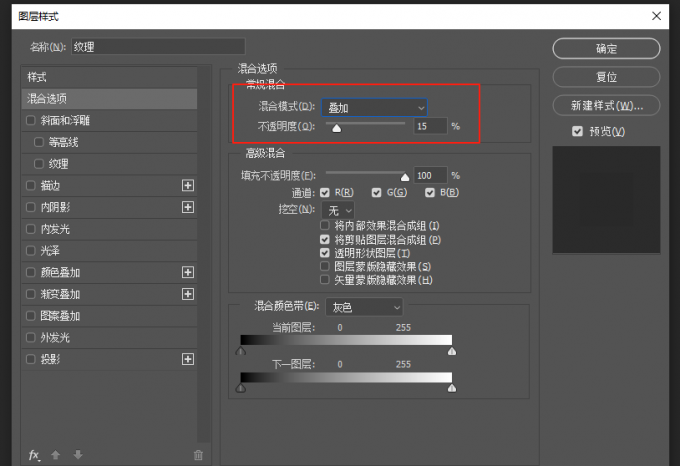Select 混合选项 in the left list
Image resolution: width=680 pixels, height=466 pixels.
(109, 99)
